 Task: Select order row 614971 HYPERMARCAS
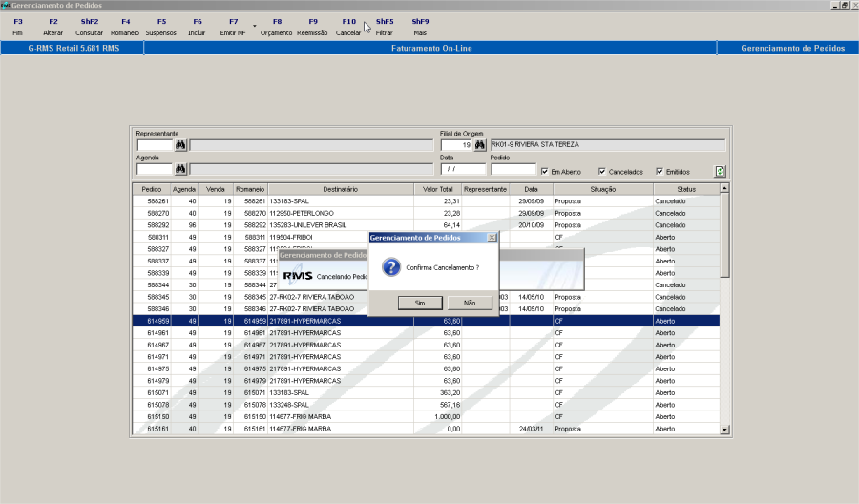(x=426, y=357)
